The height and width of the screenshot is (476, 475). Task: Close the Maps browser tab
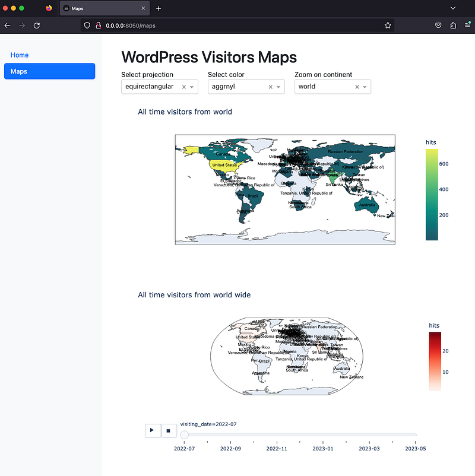143,8
